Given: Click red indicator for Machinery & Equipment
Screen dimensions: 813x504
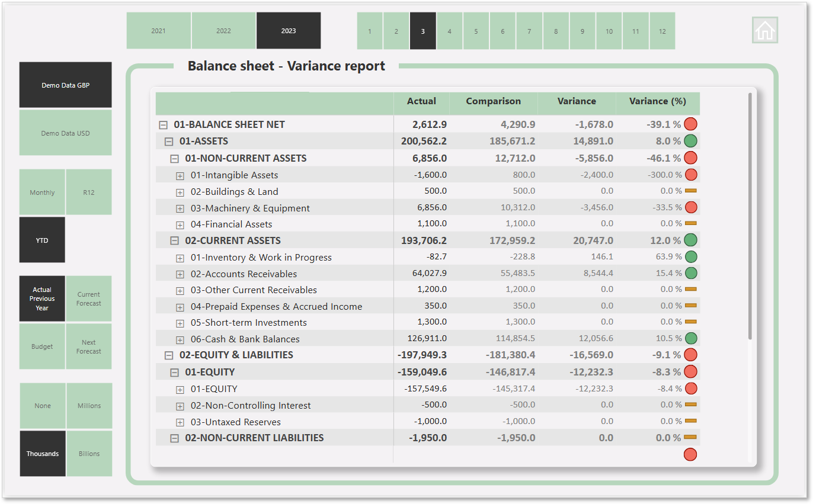Looking at the screenshot, I should point(690,207).
